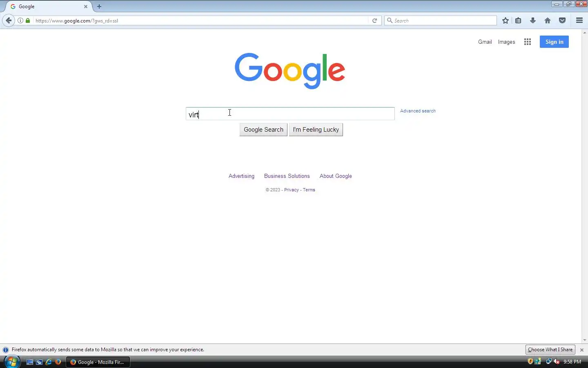
Task: Open the Images link
Action: [506, 42]
